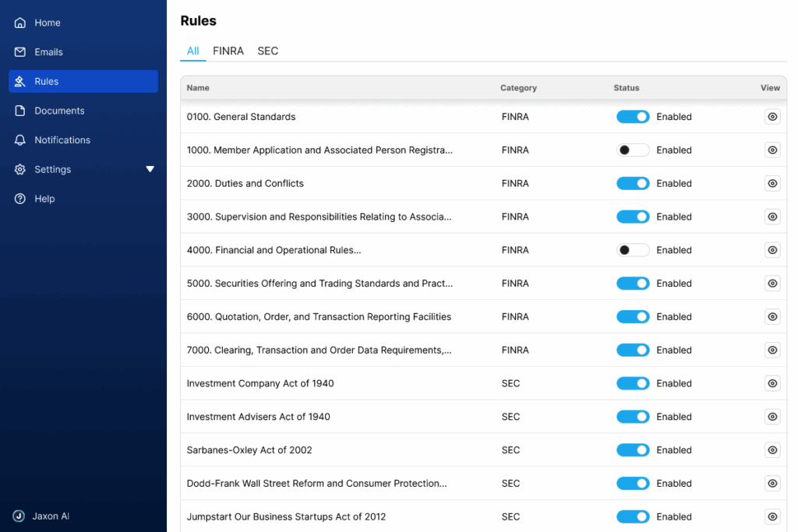Viewport: 798px width, 532px height.
Task: View the Jumpstart Our Business Startups Act
Action: (772, 516)
